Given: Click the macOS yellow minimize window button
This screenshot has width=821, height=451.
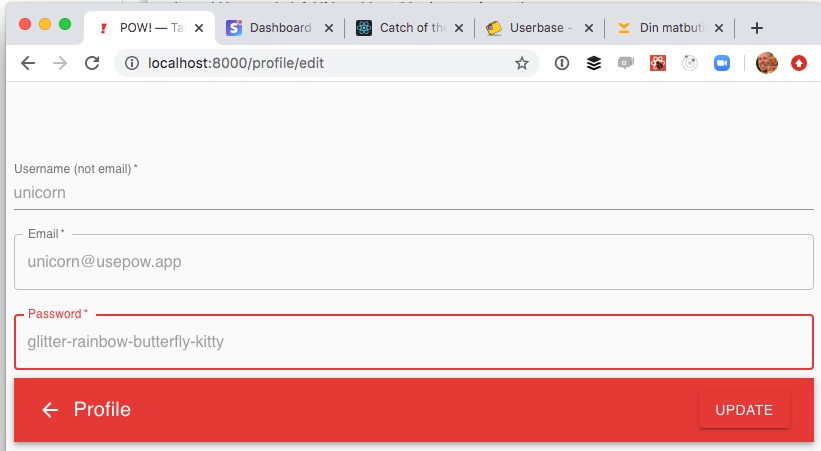Looking at the screenshot, I should [45, 24].
